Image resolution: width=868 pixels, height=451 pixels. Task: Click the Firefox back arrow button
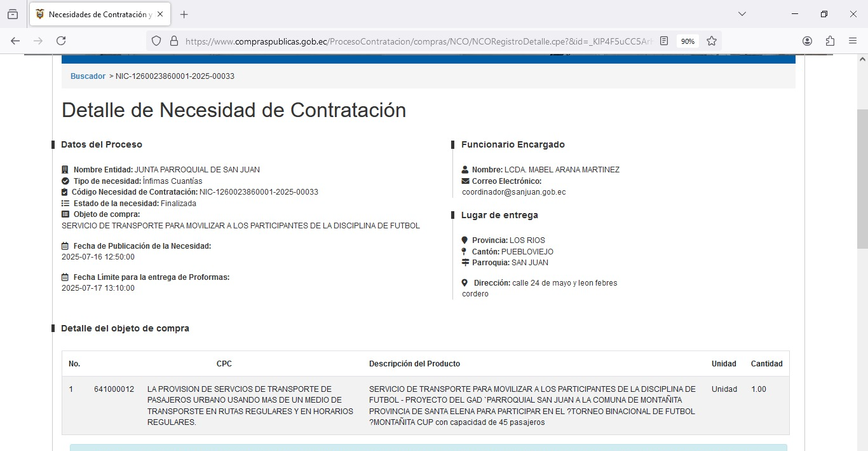[x=15, y=41]
